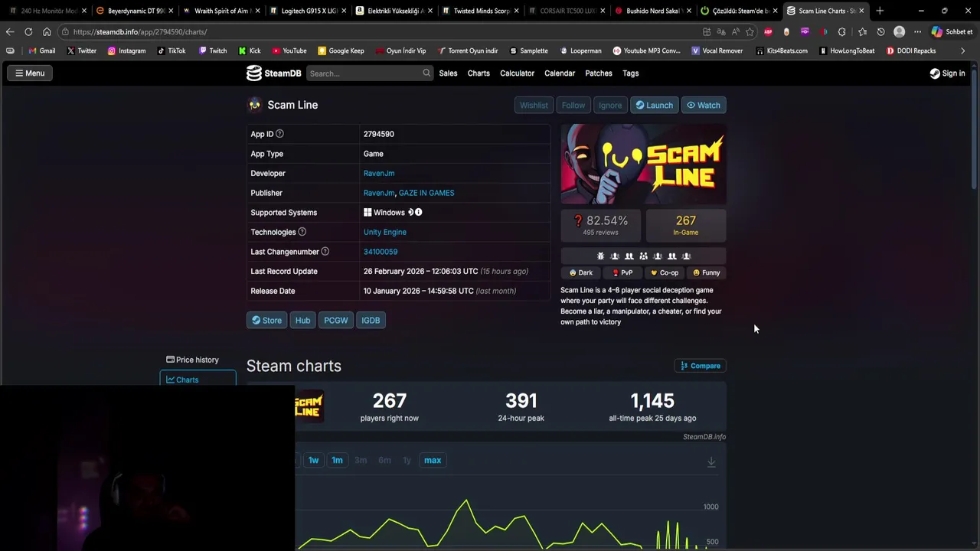The width and height of the screenshot is (980, 551).
Task: Open the Tags menu item
Action: (x=631, y=73)
